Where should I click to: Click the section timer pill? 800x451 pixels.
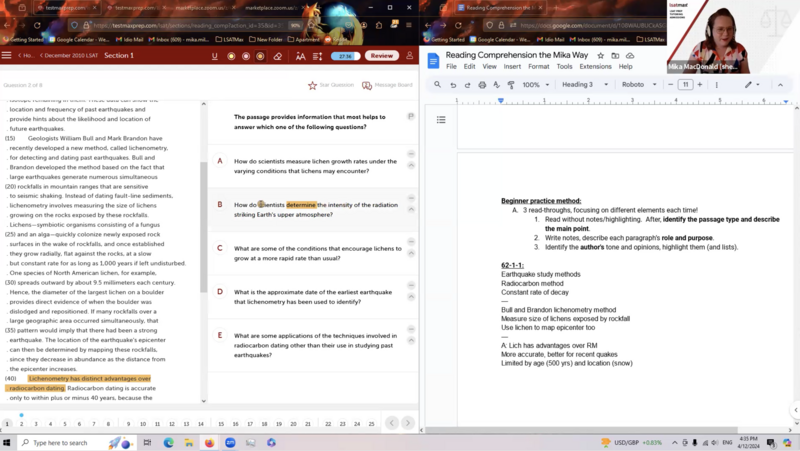pos(345,56)
